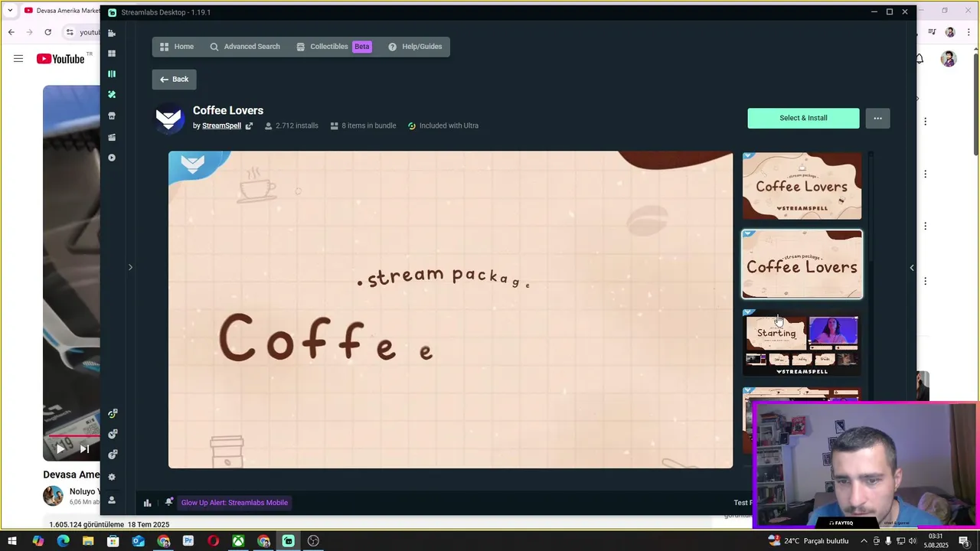The width and height of the screenshot is (980, 551).
Task: Open YouTube hamburger menu in the browser
Action: (18, 59)
